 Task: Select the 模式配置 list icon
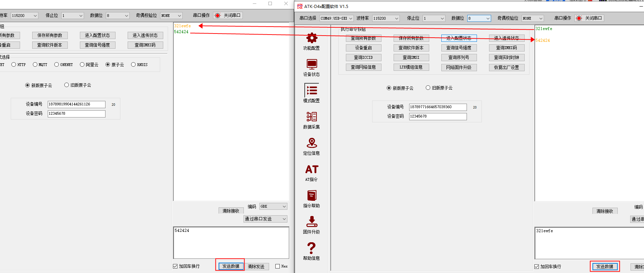point(312,91)
